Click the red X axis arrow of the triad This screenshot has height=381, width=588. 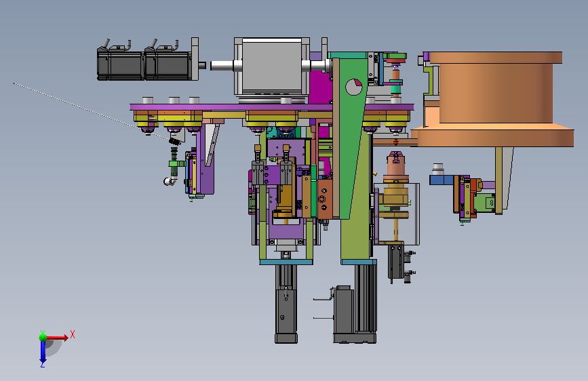pos(58,338)
